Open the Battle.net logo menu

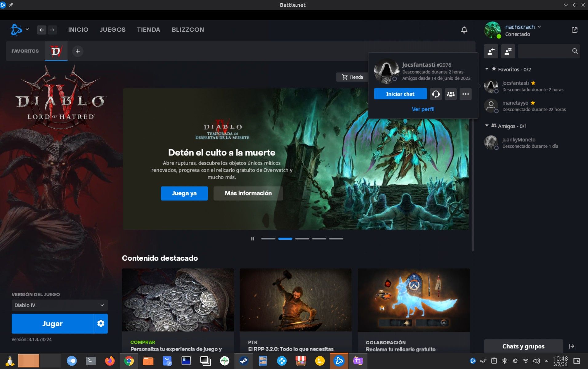(16, 30)
